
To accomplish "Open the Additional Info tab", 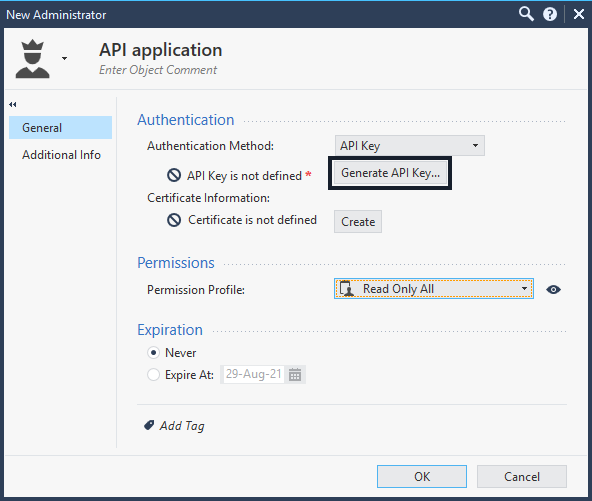I will tap(61, 155).
